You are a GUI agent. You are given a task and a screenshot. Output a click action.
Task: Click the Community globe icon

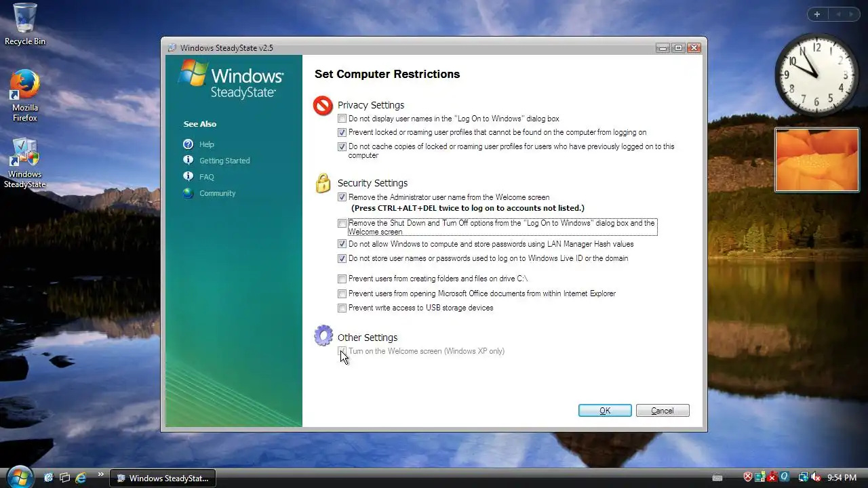coord(189,193)
